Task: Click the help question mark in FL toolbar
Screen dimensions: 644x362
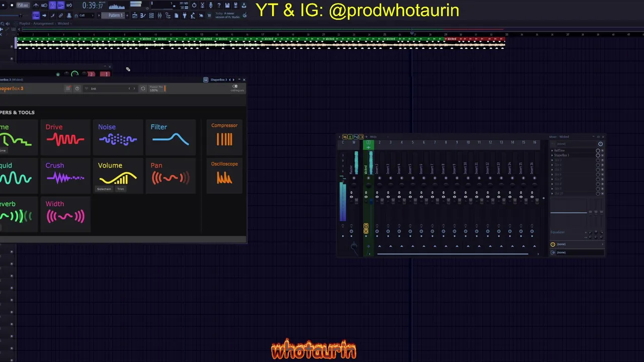Action: point(219,5)
